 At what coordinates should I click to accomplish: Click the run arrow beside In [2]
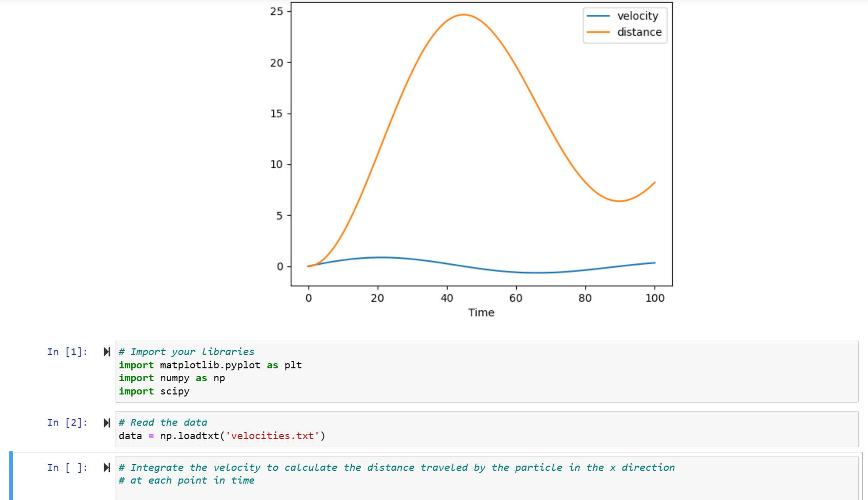pos(107,422)
